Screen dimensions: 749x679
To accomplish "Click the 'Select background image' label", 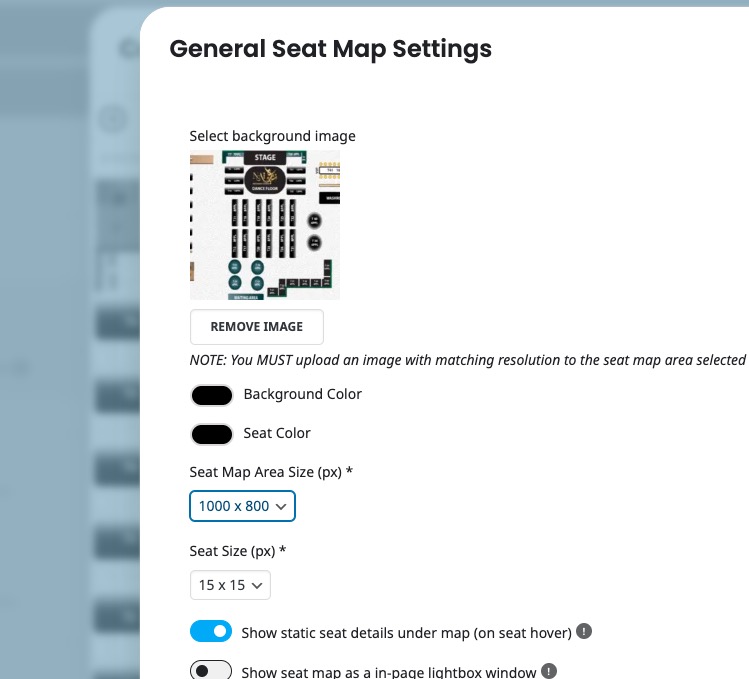I will tap(272, 136).
